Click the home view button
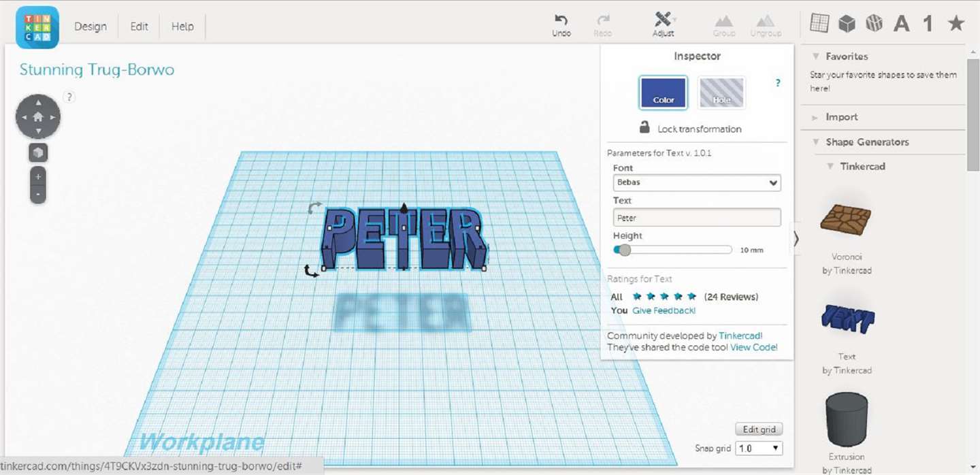The image size is (980, 475). [38, 116]
